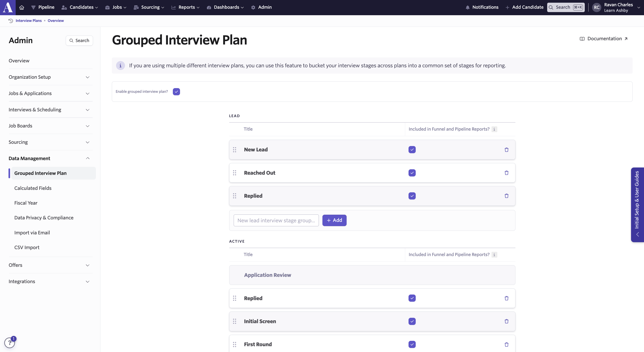Open the help button in bottom left corner
Image resolution: width=644 pixels, height=352 pixels.
[x=10, y=342]
